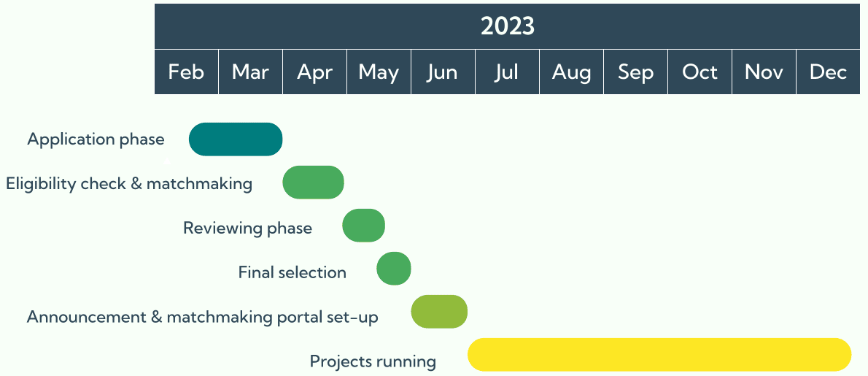Choose the Nov month header
This screenshot has width=868, height=376.
[764, 72]
